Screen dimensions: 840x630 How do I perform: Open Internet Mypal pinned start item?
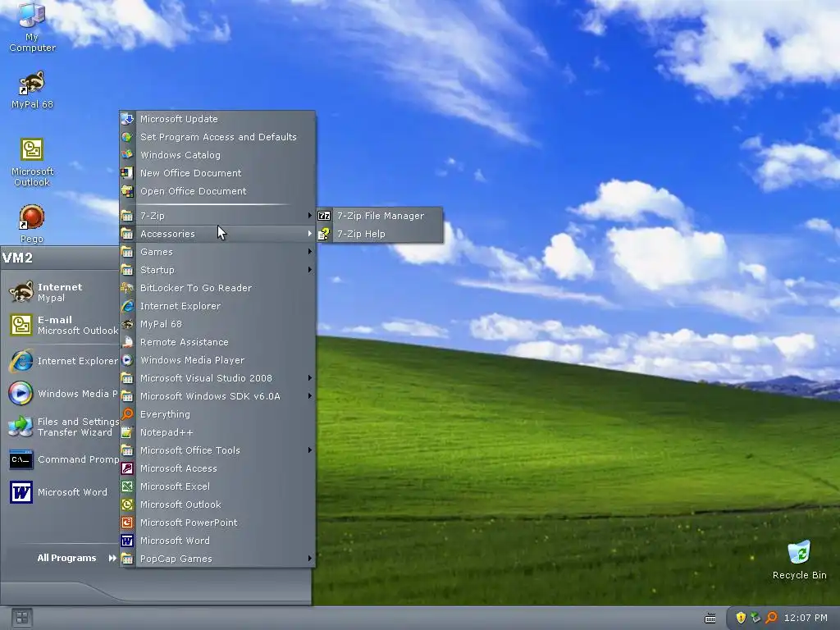(61, 292)
